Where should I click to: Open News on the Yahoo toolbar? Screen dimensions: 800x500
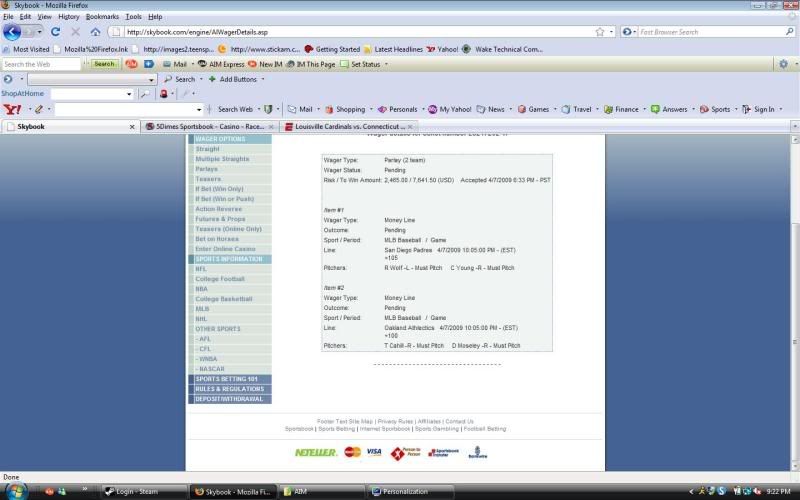click(x=491, y=109)
